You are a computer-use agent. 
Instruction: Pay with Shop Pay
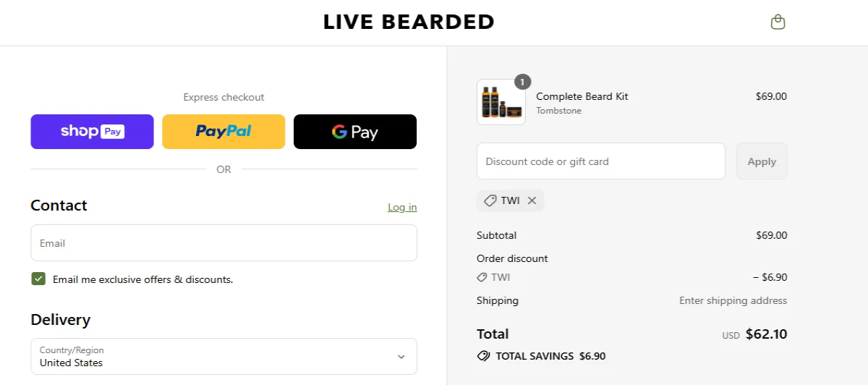coord(92,132)
